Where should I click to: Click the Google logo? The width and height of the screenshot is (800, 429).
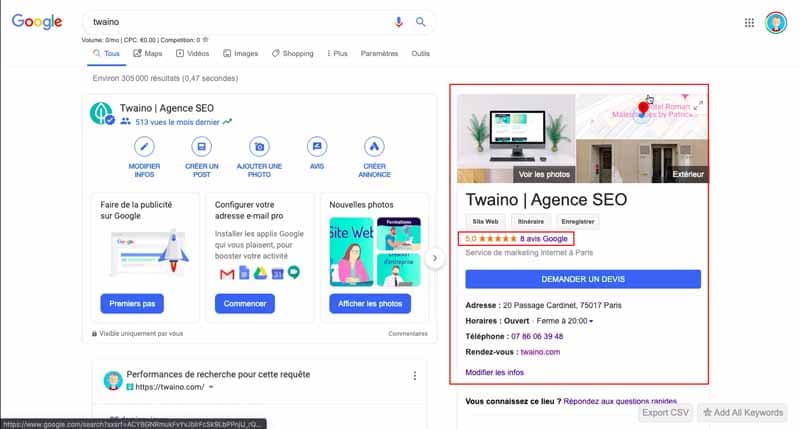(37, 21)
